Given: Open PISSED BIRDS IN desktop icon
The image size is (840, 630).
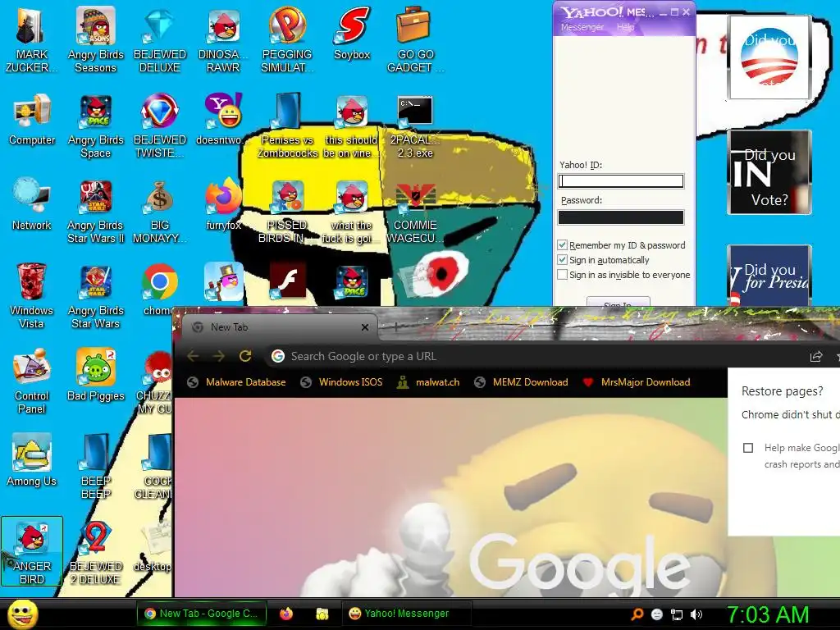Looking at the screenshot, I should (x=287, y=211).
